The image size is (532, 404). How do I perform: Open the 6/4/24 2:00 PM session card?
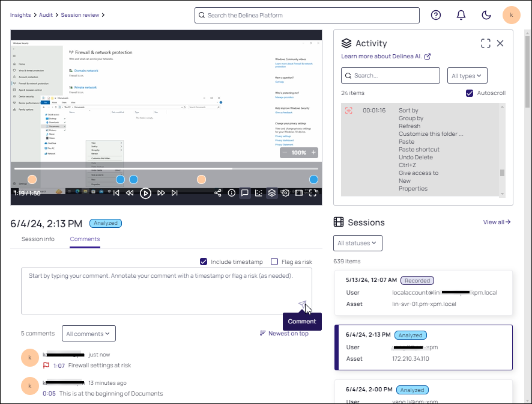tap(423, 392)
